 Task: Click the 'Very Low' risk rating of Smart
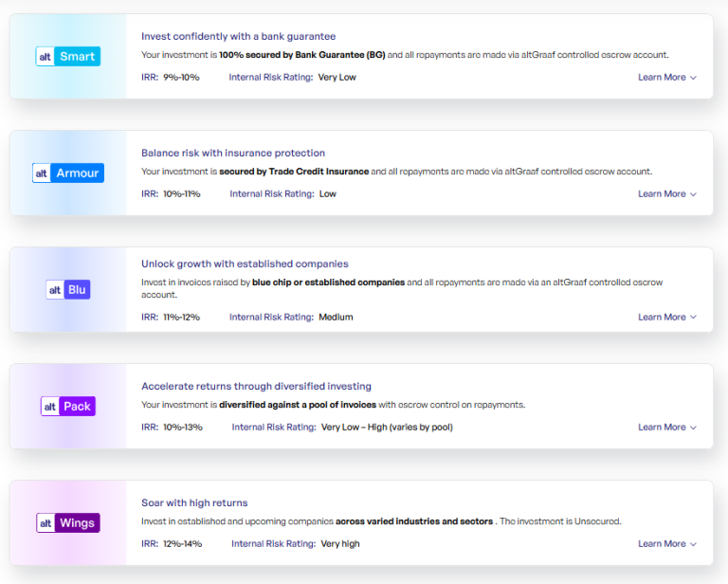tap(337, 77)
